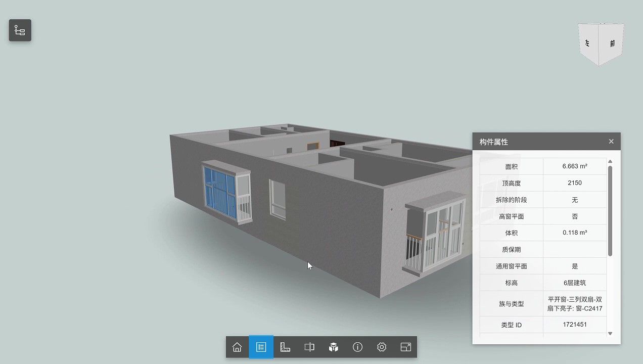Image resolution: width=643 pixels, height=364 pixels.
Task: Click the scroll-down arrow in the properties panel
Action: (x=610, y=334)
